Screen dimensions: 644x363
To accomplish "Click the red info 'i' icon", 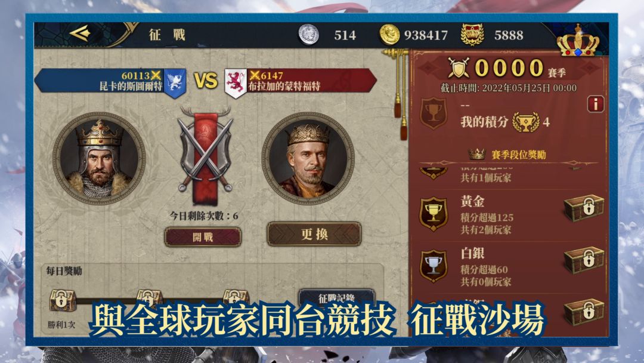I will tap(596, 104).
